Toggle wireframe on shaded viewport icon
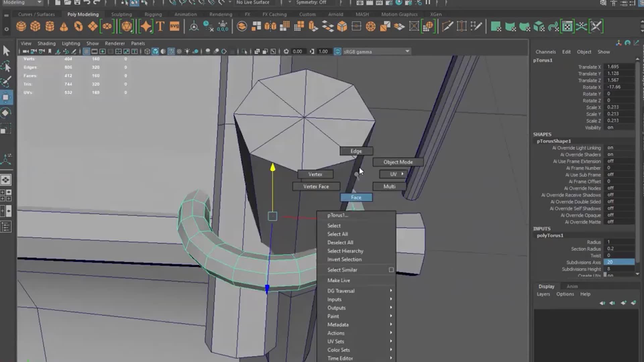Image resolution: width=644 pixels, height=362 pixels. pos(171,52)
